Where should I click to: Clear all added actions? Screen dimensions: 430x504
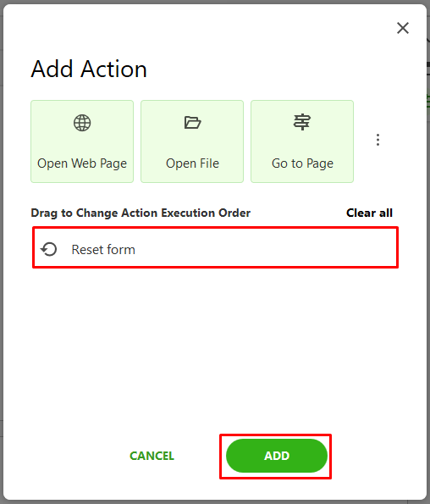point(369,213)
